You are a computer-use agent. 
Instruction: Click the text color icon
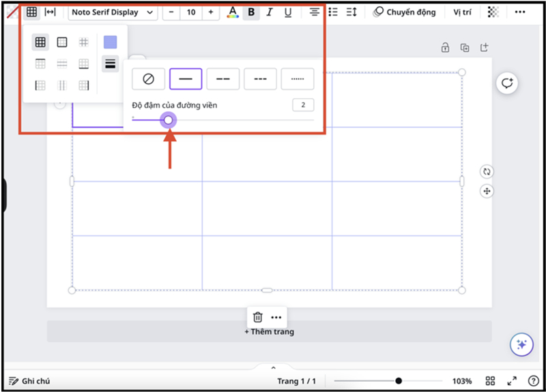click(233, 12)
